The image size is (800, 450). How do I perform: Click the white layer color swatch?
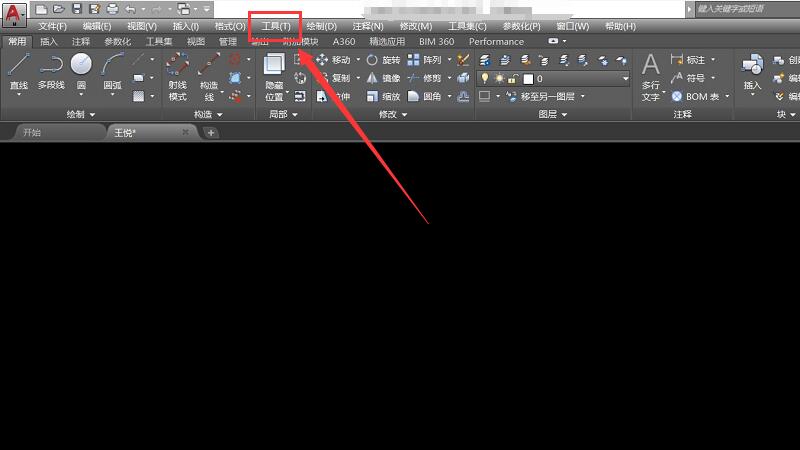[528, 78]
